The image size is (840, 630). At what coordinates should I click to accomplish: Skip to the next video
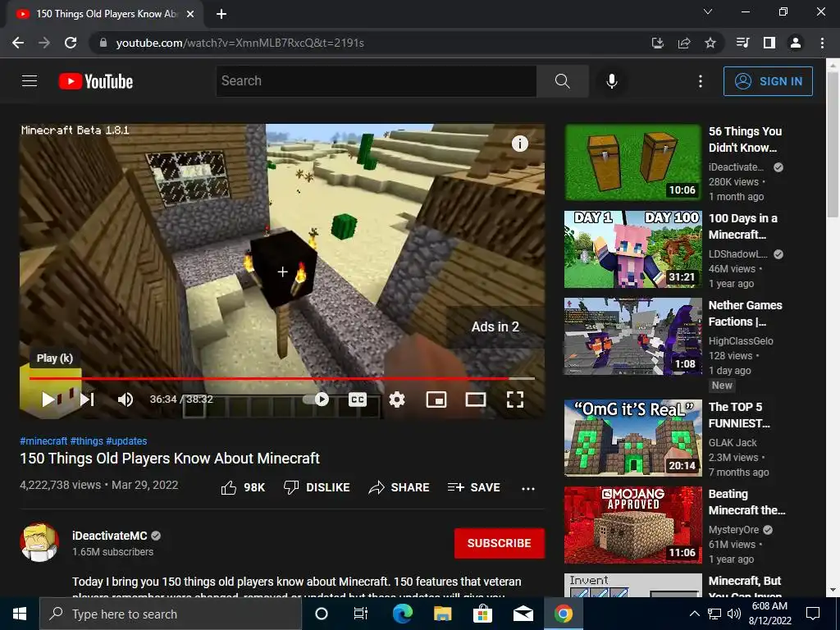click(87, 399)
